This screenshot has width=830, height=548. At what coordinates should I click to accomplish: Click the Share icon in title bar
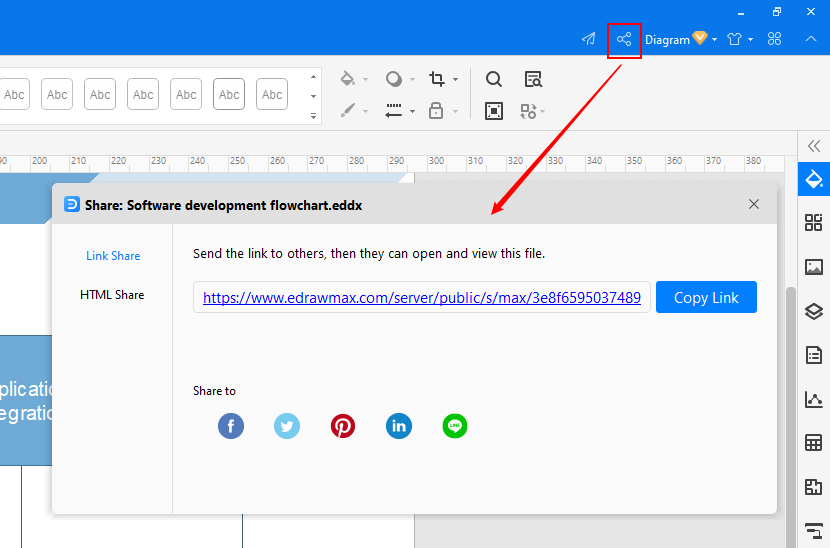[624, 39]
